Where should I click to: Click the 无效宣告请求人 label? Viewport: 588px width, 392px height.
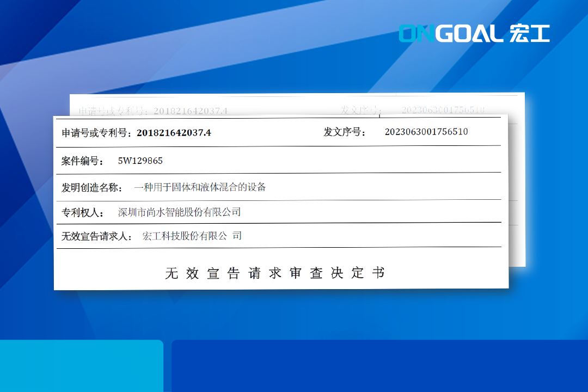pyautogui.click(x=97, y=236)
